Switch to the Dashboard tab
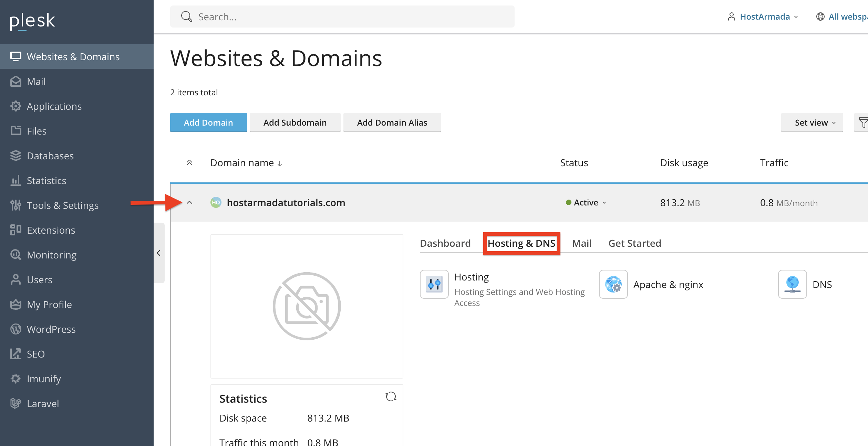 click(445, 243)
